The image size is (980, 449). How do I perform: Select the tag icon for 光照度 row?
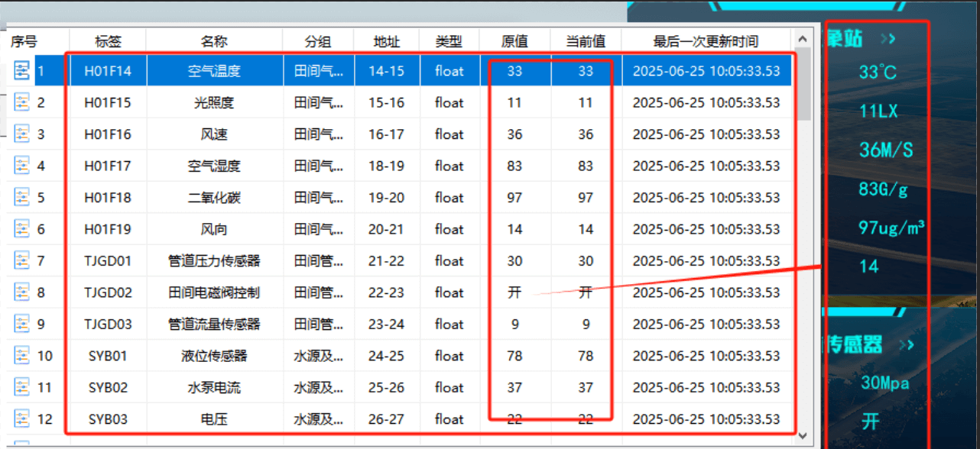pos(23,102)
